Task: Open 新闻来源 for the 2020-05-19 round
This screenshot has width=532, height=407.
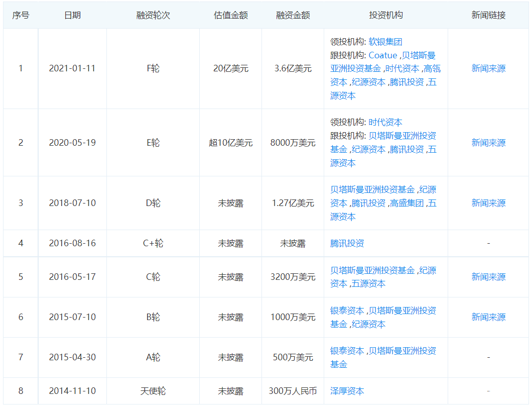Action: point(488,143)
